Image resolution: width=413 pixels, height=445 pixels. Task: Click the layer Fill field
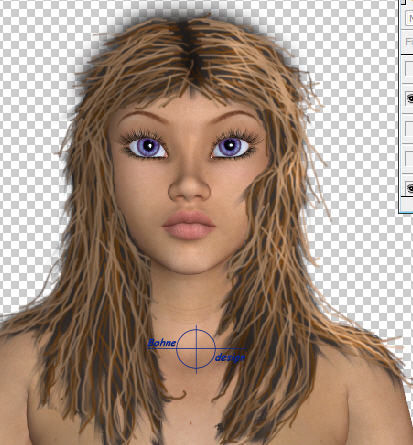(409, 42)
